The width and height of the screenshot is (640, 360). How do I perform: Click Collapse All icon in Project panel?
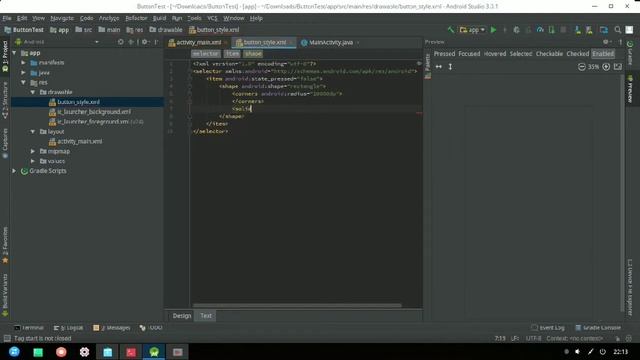pyautogui.click(x=131, y=42)
